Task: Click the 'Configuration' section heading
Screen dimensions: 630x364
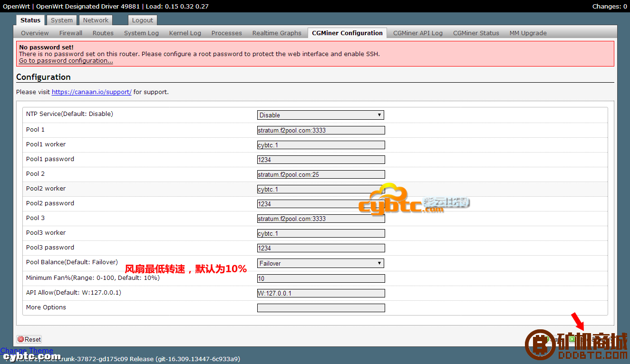Action: point(43,77)
